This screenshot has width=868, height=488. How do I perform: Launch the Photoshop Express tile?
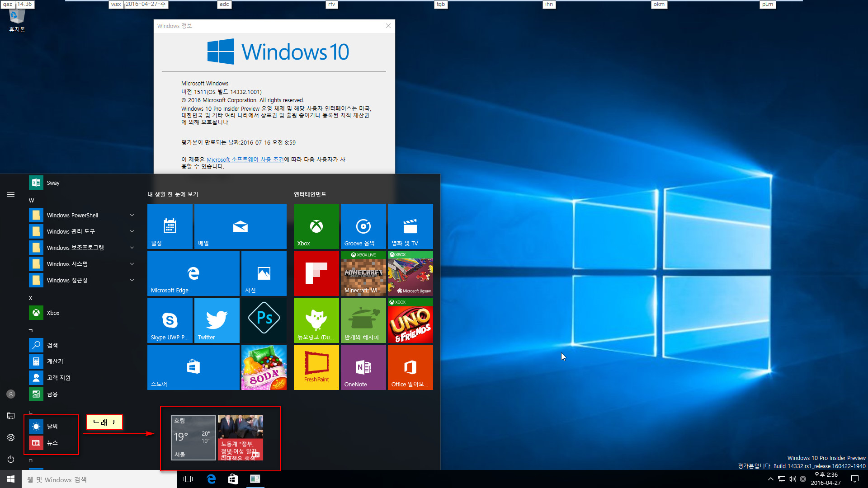tap(264, 320)
